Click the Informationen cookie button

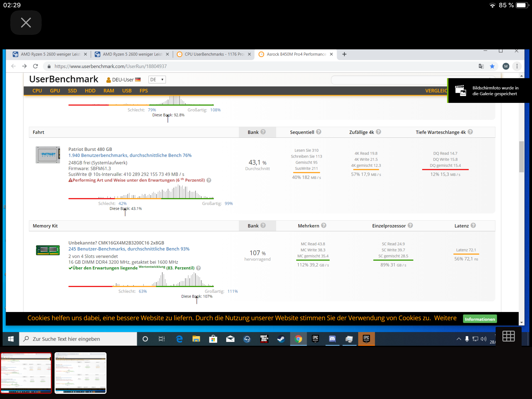(480, 319)
